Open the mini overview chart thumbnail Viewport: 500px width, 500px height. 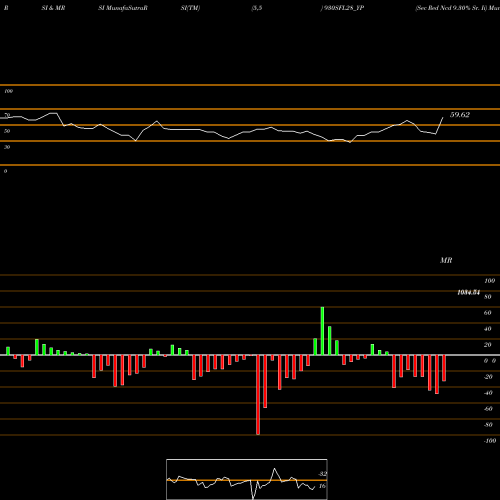point(247,479)
